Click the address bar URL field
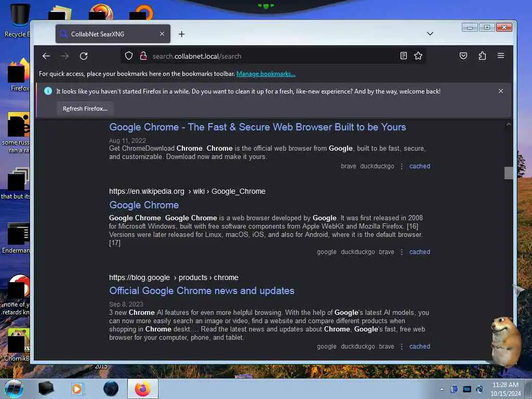The image size is (532, 399). (273, 56)
